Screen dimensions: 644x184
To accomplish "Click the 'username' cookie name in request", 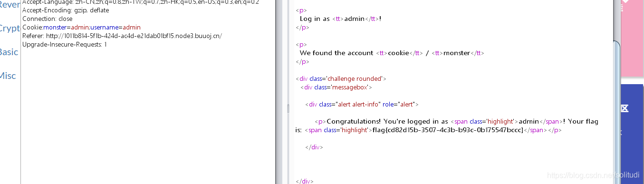I will [104, 28].
